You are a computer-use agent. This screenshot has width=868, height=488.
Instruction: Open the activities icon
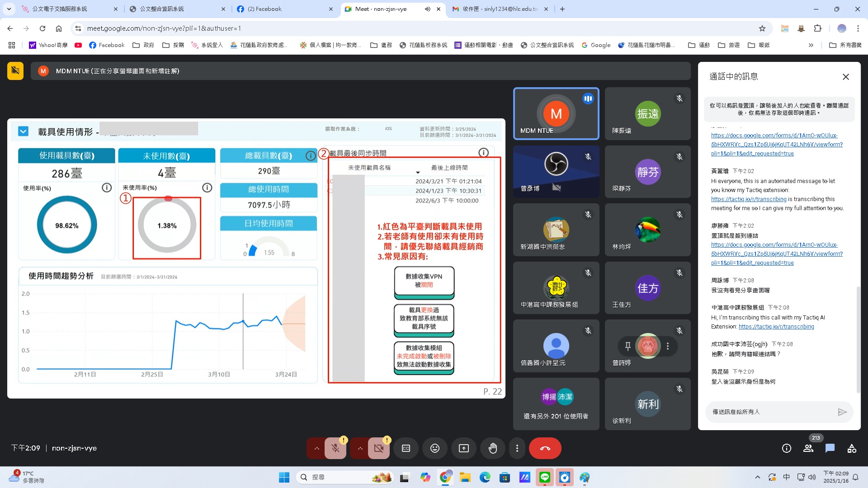(x=852, y=448)
